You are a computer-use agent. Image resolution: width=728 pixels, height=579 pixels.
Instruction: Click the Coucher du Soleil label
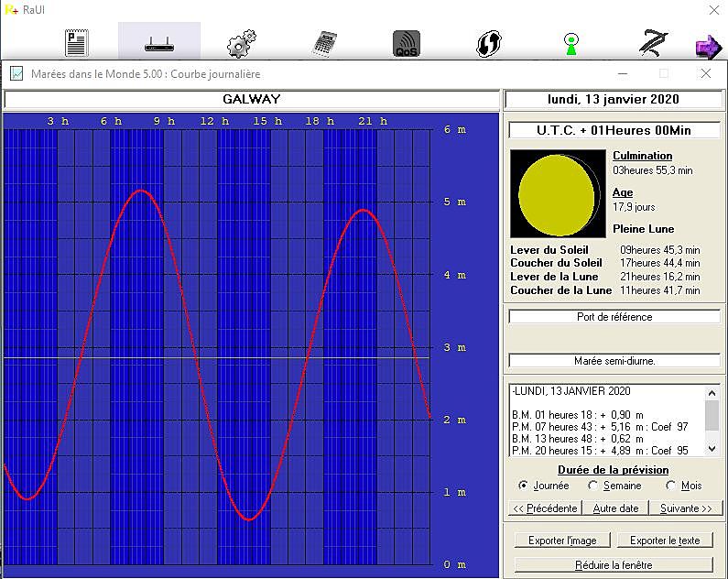[x=556, y=263]
